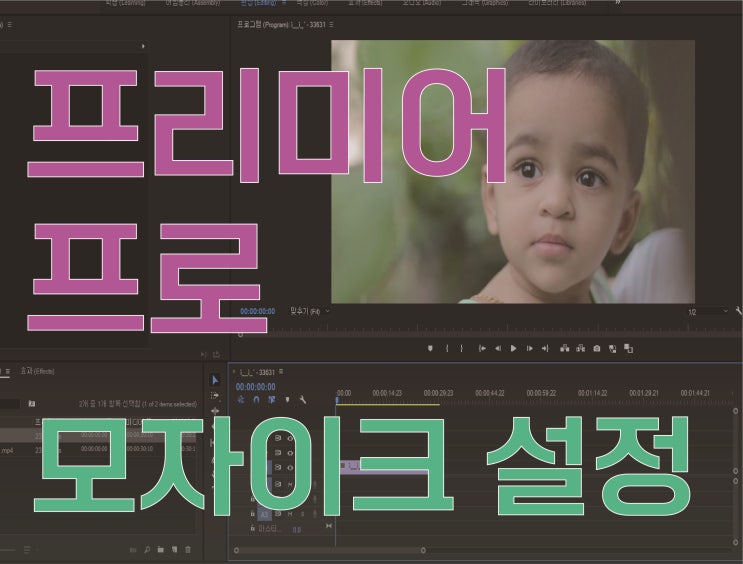
Task: Switch to the Effects panel tab
Action: [37, 371]
